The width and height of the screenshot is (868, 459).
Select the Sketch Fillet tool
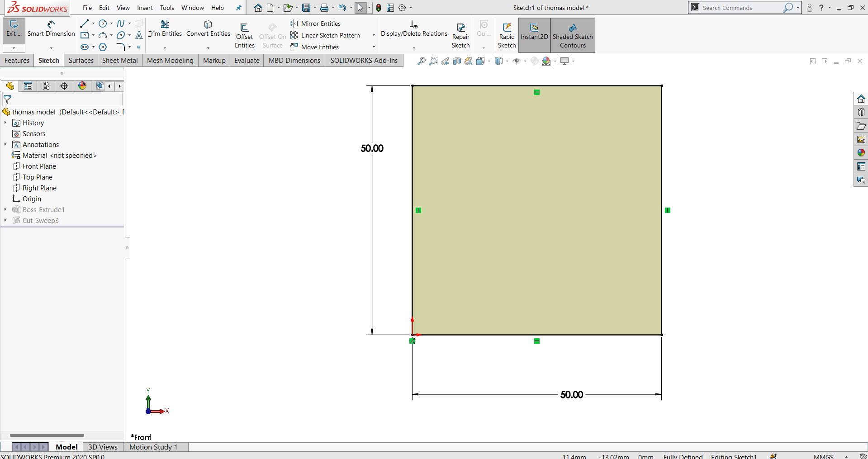(121, 47)
